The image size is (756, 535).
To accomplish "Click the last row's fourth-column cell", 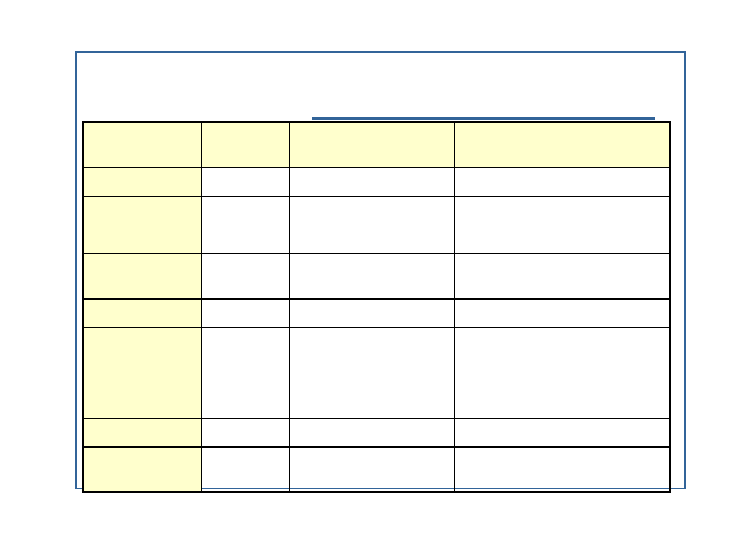I will (x=561, y=469).
